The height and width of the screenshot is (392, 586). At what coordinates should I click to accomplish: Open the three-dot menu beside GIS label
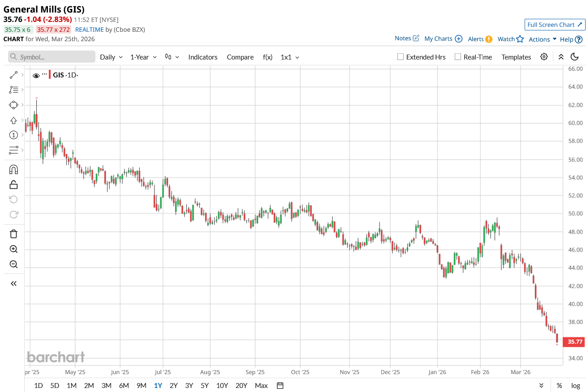pyautogui.click(x=44, y=74)
